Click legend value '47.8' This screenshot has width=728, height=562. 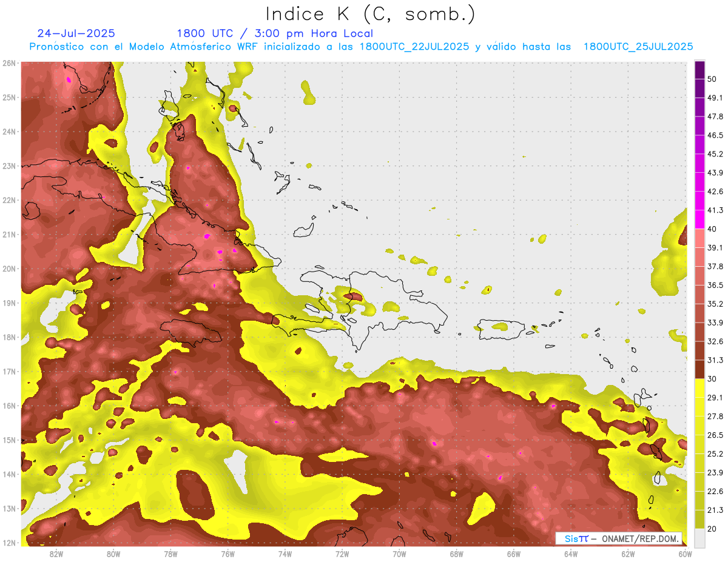pos(715,116)
